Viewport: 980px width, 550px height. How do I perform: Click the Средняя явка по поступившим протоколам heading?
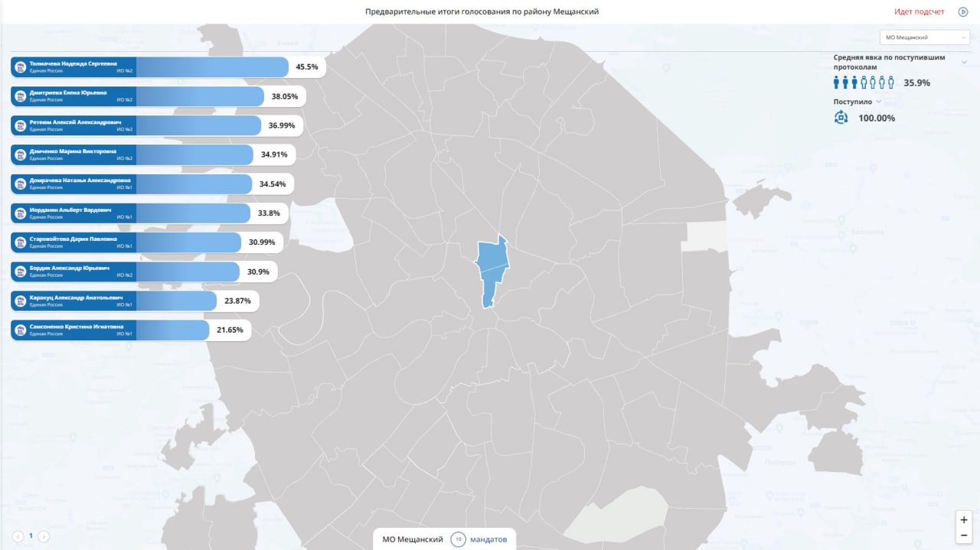point(890,62)
